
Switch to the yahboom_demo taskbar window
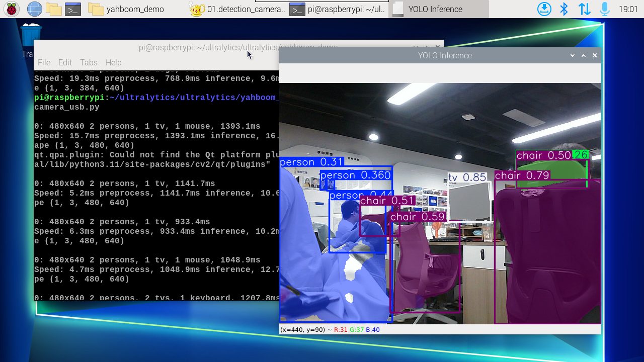click(x=126, y=9)
